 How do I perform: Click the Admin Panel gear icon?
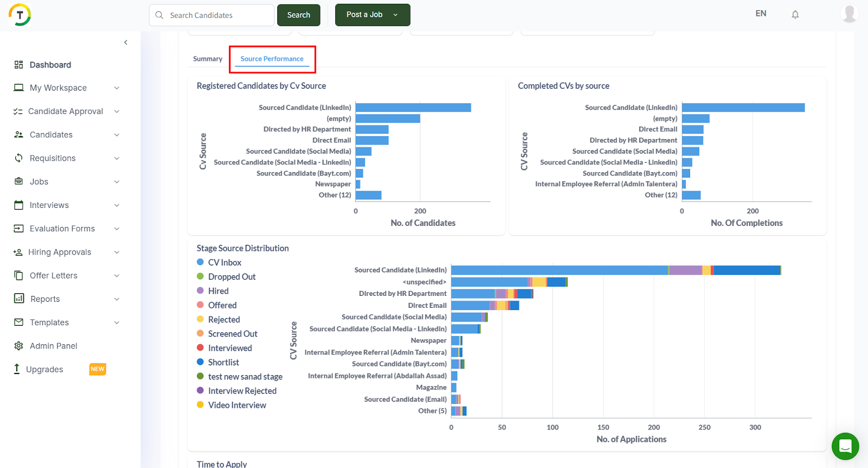pyautogui.click(x=19, y=346)
